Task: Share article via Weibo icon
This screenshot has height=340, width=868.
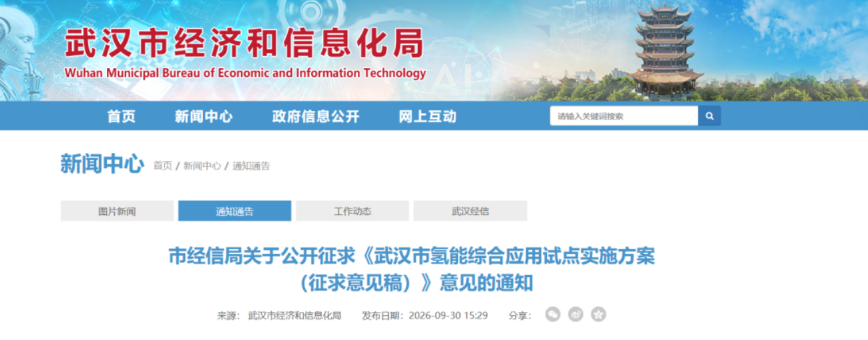Action: pyautogui.click(x=576, y=315)
